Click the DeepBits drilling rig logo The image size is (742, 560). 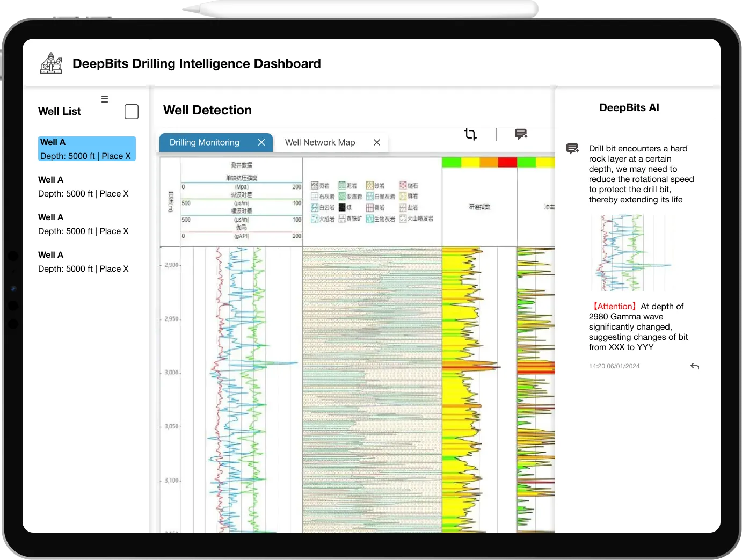(51, 63)
